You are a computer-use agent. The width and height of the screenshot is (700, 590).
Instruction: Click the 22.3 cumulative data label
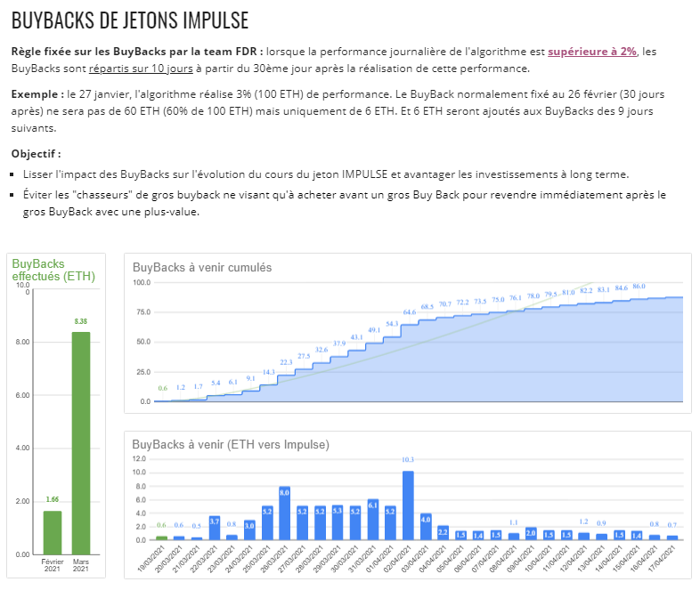pos(286,362)
